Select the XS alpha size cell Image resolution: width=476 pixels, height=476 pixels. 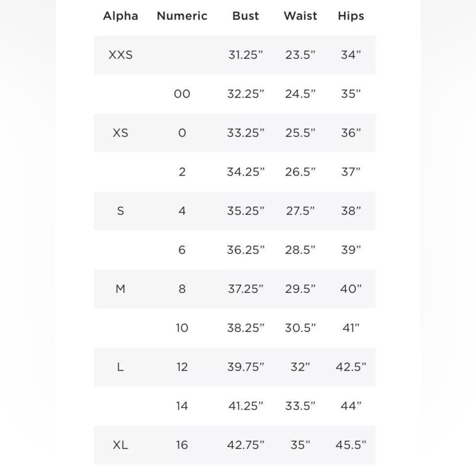(x=120, y=133)
